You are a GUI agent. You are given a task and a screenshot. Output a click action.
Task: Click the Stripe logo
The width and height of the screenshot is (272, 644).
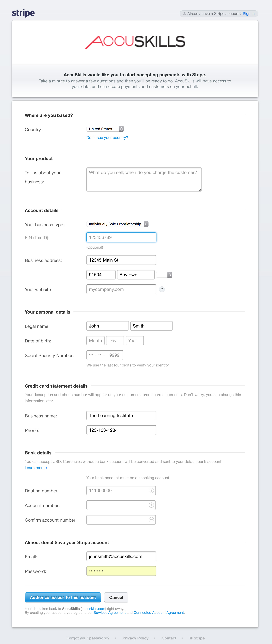pyautogui.click(x=23, y=13)
